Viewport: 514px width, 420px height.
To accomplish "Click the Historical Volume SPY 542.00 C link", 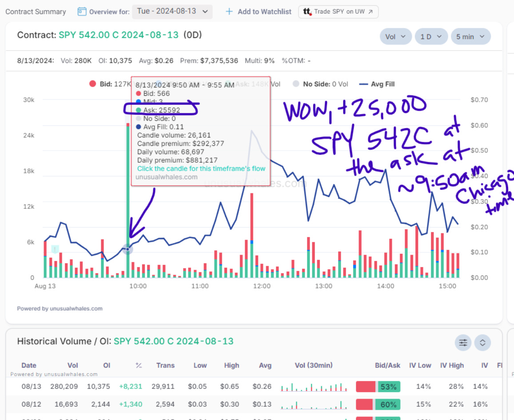I will pyautogui.click(x=173, y=341).
